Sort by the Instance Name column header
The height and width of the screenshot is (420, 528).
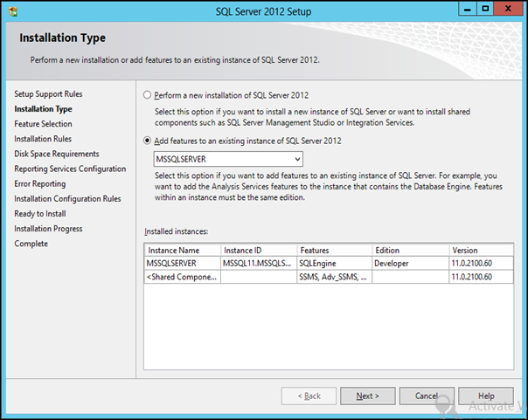(182, 250)
